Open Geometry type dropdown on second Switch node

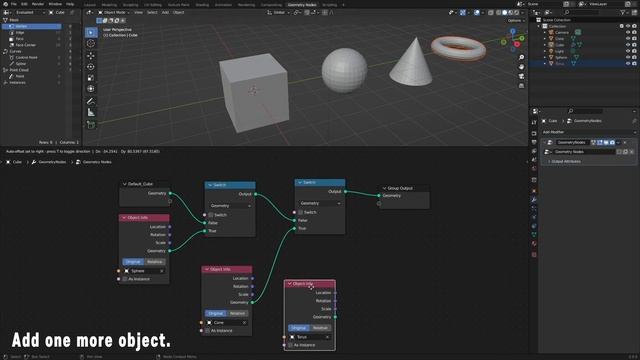coord(320,203)
